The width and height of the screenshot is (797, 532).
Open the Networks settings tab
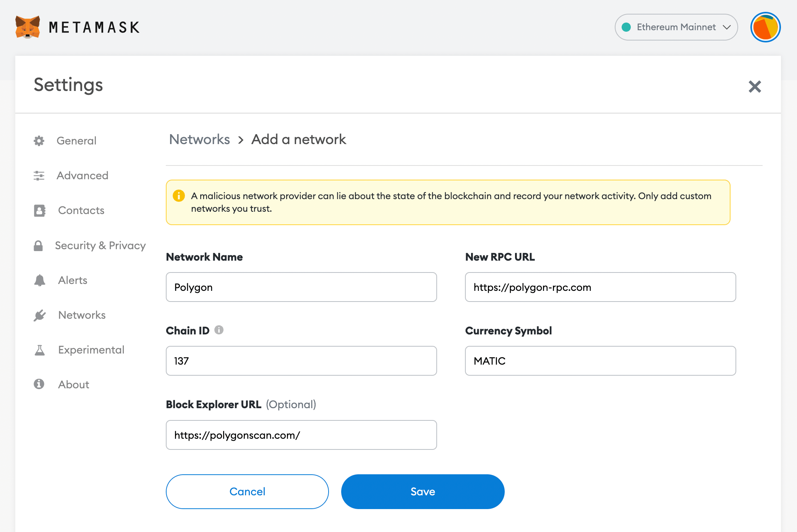pyautogui.click(x=82, y=315)
